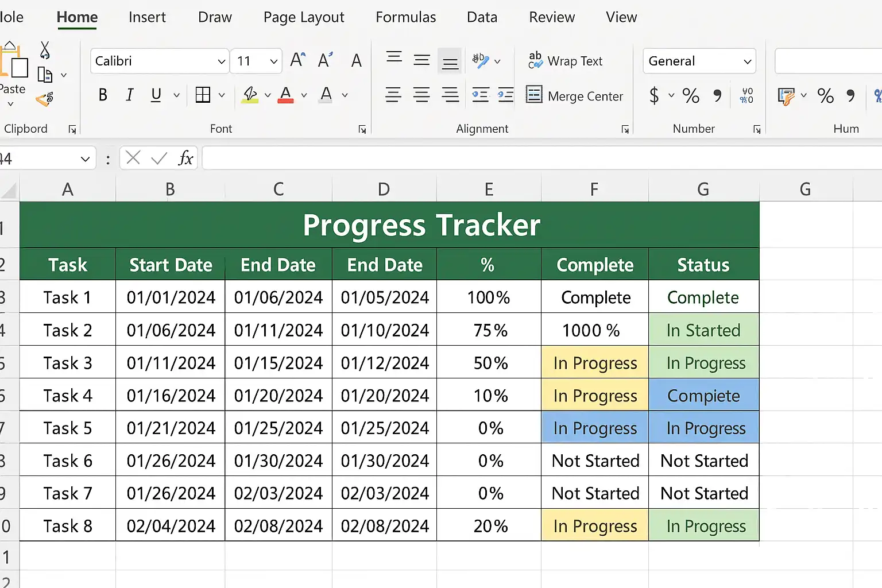Image resolution: width=882 pixels, height=588 pixels.
Task: Apply the dollar currency format icon
Action: point(654,95)
